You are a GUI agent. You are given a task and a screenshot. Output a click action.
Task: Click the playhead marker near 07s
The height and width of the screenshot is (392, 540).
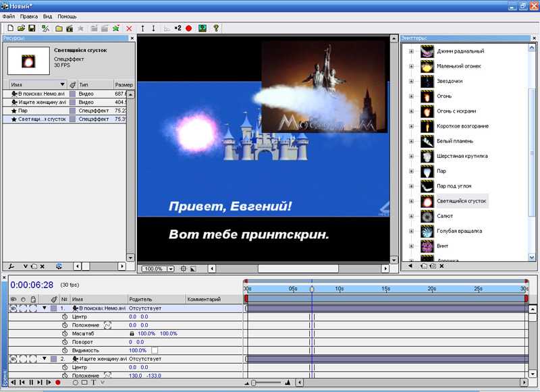coord(312,289)
